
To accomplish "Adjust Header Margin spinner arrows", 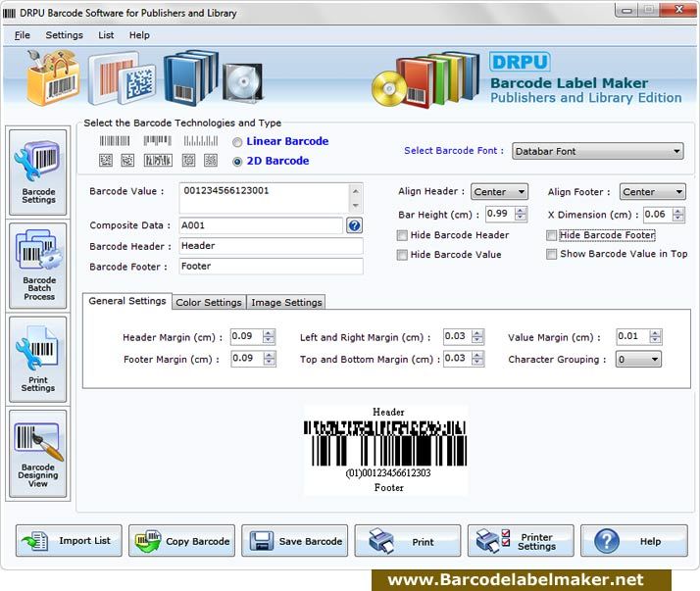I will (269, 336).
